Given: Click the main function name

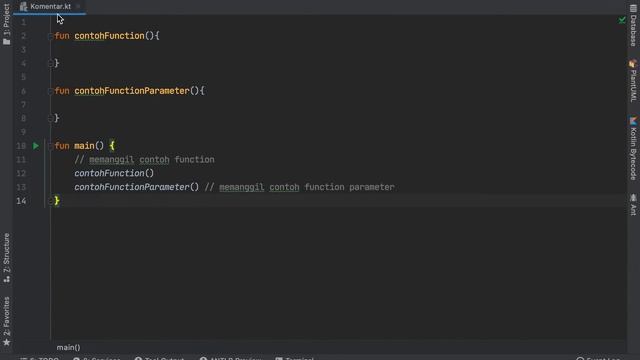Looking at the screenshot, I should click(x=84, y=146).
